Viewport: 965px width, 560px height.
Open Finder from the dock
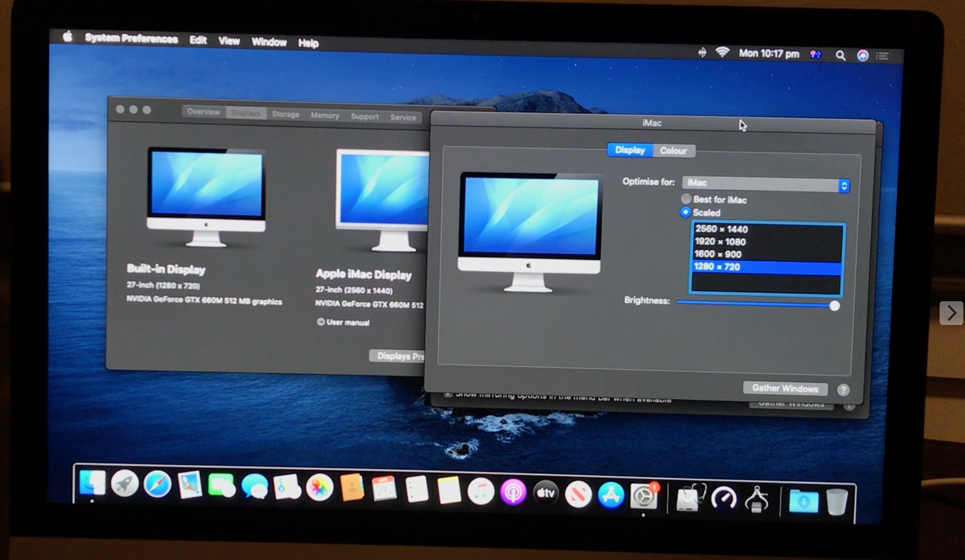coord(92,483)
